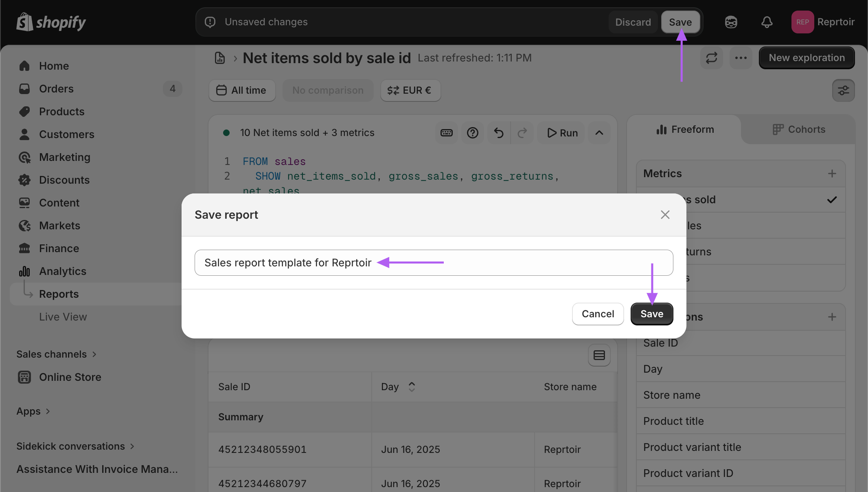Select the Freeform tab

(685, 130)
